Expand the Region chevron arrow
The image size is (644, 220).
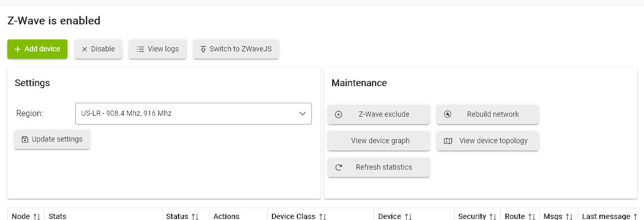point(303,114)
